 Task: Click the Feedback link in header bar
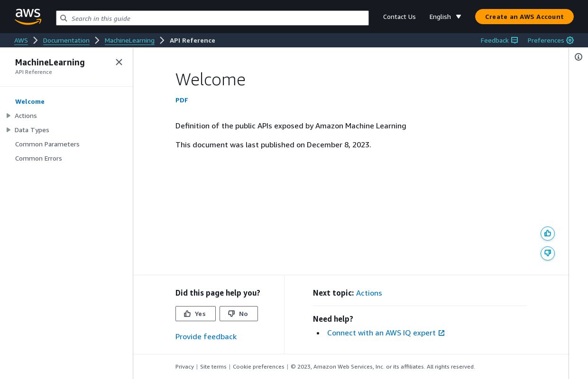499,40
